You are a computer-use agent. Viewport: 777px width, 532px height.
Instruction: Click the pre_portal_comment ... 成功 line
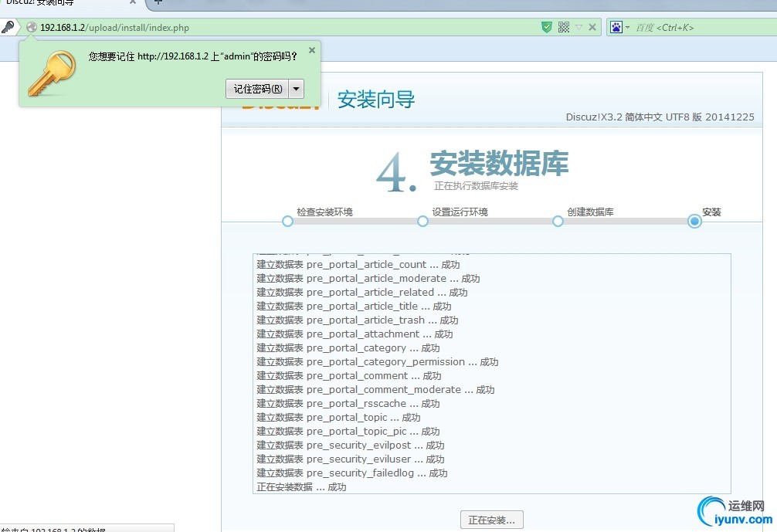349,375
